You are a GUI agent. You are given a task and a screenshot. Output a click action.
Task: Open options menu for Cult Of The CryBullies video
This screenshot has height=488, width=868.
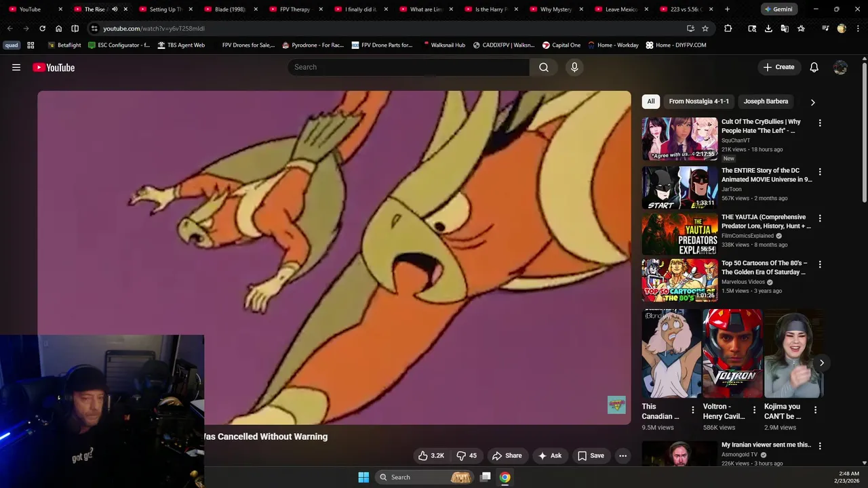pyautogui.click(x=820, y=123)
